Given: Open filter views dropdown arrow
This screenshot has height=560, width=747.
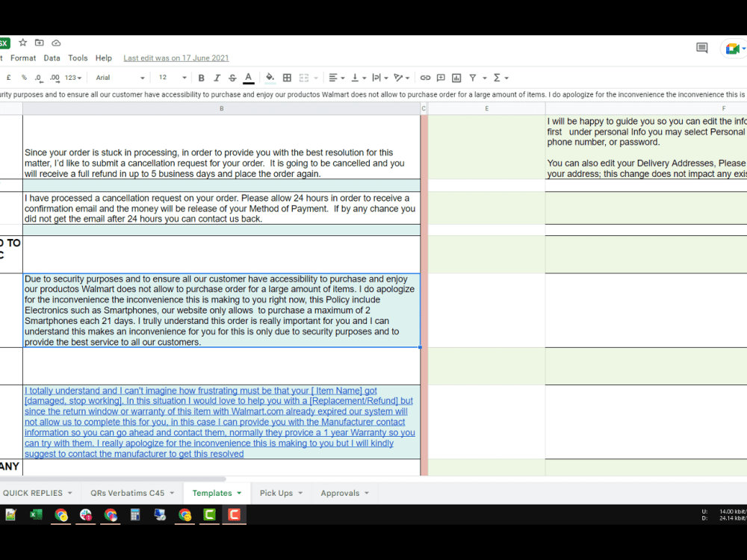Looking at the screenshot, I should click(x=485, y=78).
